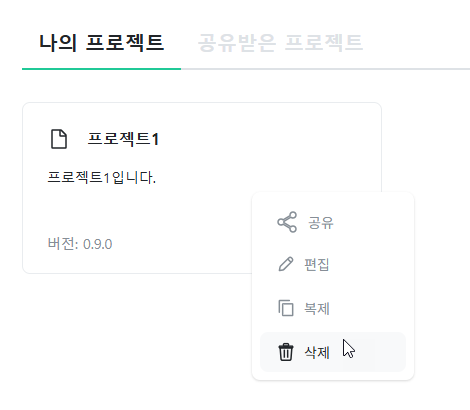This screenshot has height=410, width=470.
Task: Click empty padding at top of context menu
Action: pos(333,199)
